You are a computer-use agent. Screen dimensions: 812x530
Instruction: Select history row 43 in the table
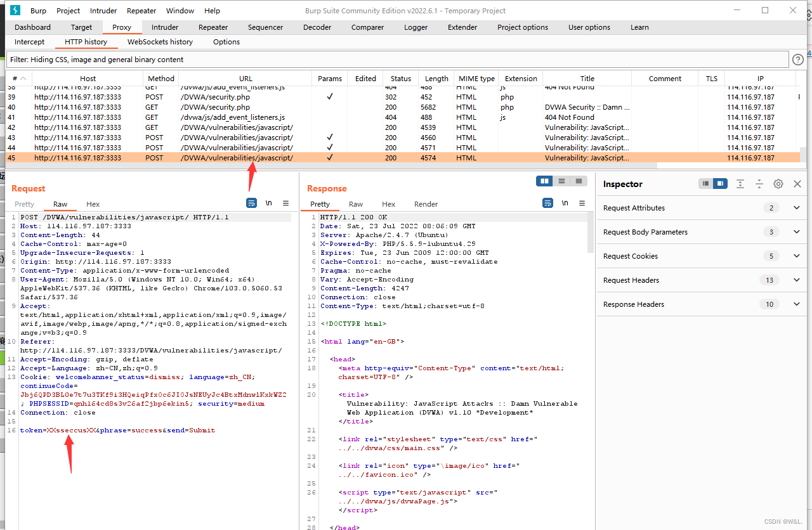pos(403,138)
